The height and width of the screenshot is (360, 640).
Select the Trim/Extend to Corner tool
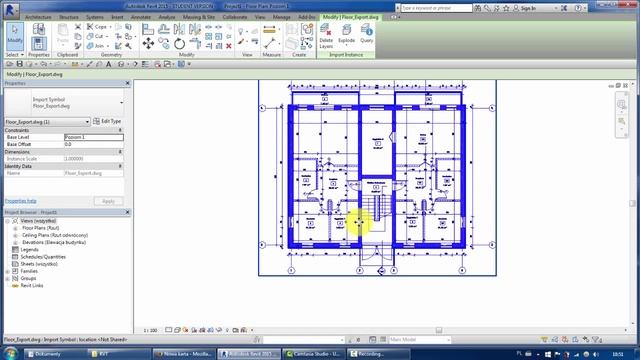coord(195,43)
